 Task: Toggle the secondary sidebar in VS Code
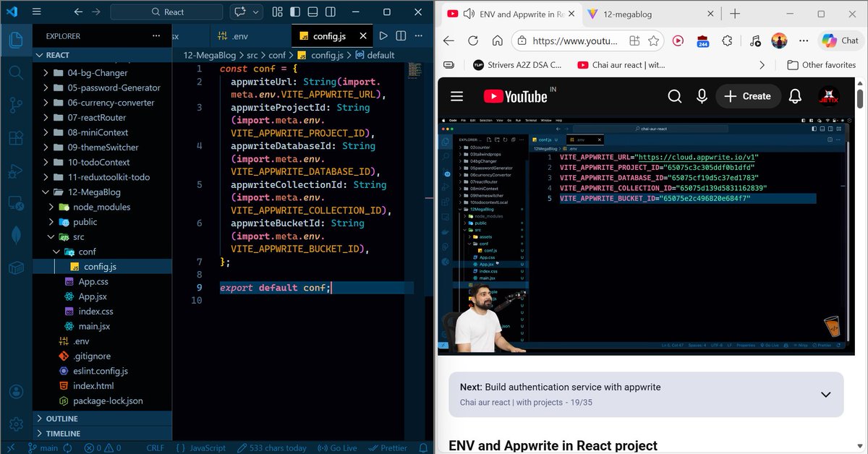332,12
